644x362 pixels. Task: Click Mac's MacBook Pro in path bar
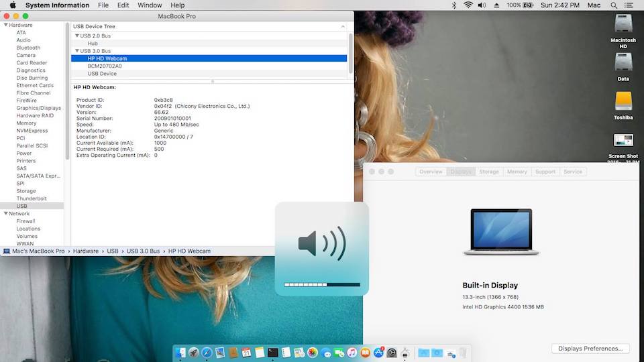point(38,251)
